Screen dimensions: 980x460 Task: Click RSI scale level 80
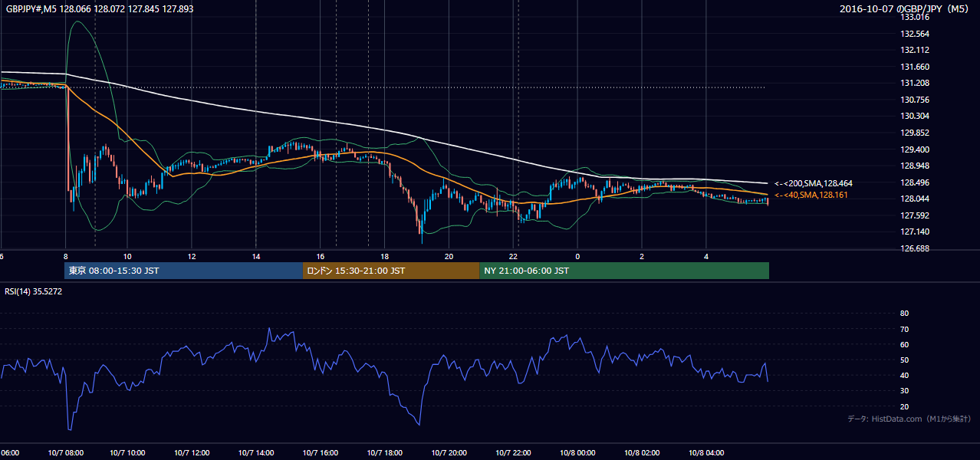pyautogui.click(x=905, y=314)
